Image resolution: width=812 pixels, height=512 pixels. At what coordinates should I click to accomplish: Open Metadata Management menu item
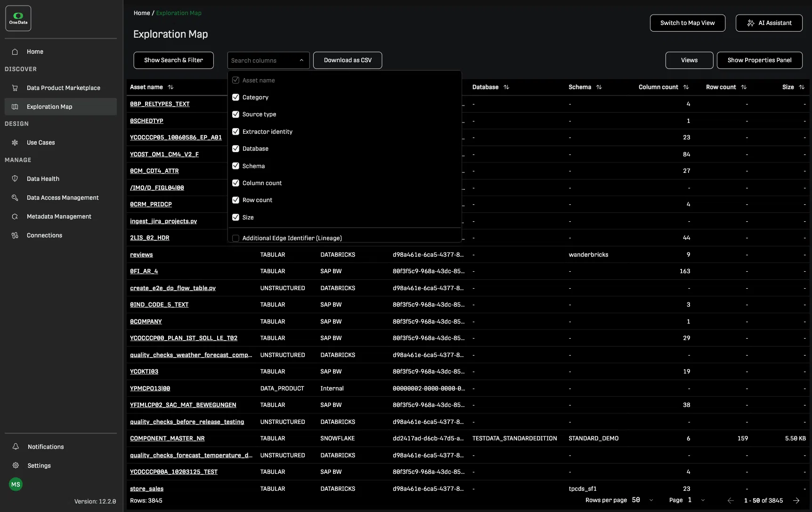pos(61,217)
